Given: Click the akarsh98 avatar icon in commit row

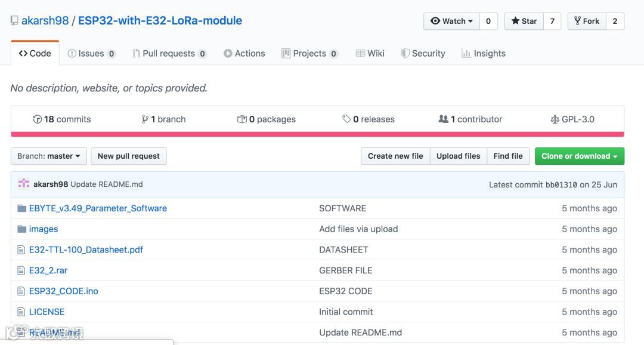Looking at the screenshot, I should (23, 184).
